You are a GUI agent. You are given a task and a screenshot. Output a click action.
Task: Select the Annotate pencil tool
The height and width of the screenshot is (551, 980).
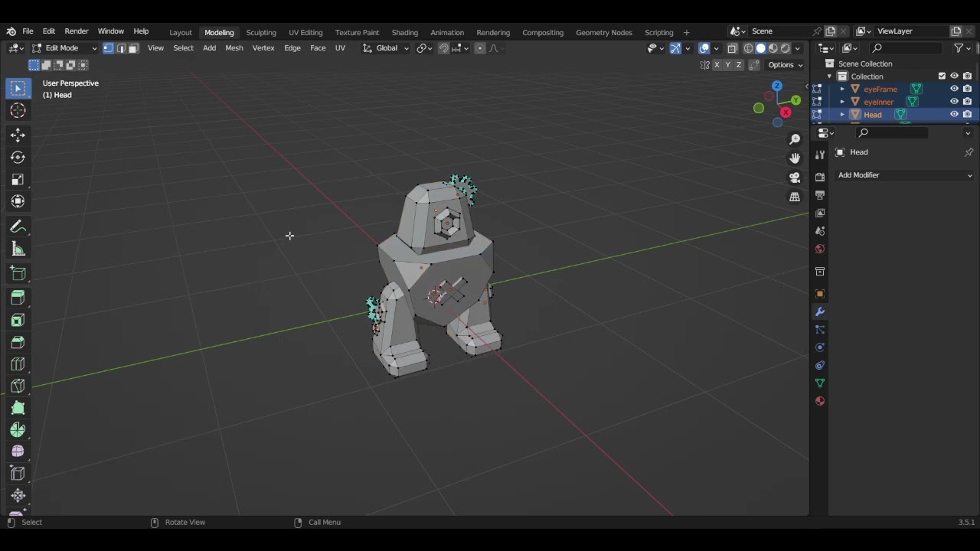(18, 227)
